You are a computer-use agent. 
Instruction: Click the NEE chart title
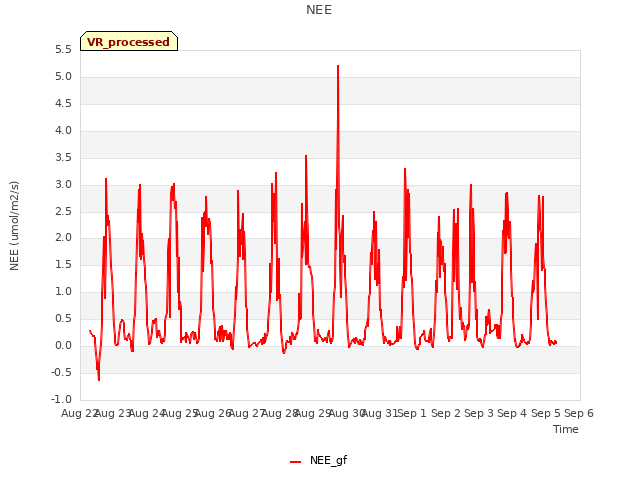click(319, 10)
